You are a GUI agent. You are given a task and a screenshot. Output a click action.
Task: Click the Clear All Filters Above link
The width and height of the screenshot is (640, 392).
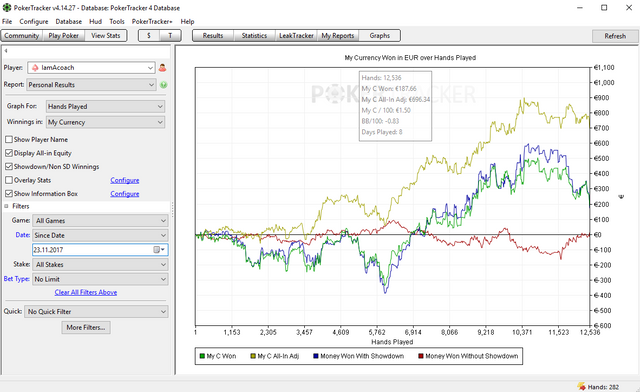tap(86, 292)
